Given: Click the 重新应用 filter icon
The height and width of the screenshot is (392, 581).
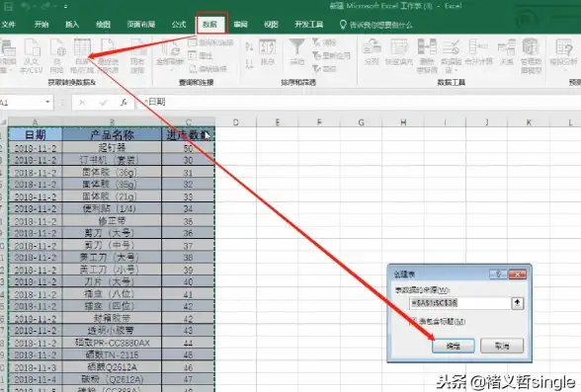Looking at the screenshot, I should click(x=331, y=55).
